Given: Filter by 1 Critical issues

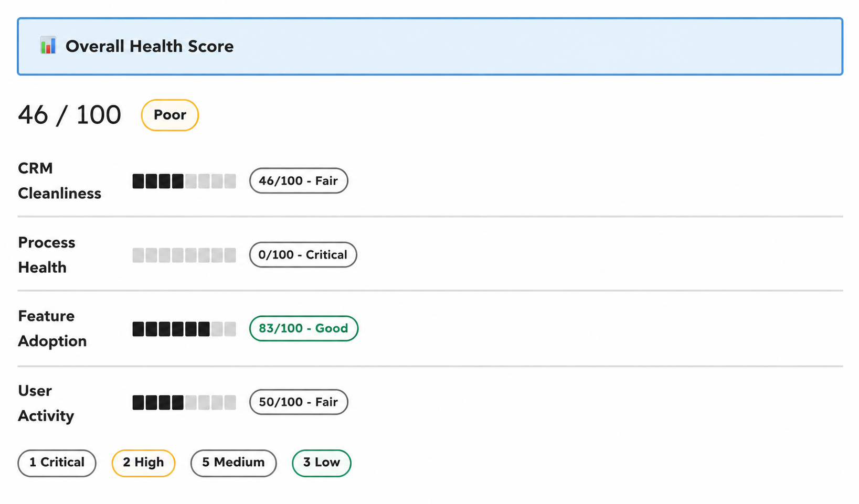Looking at the screenshot, I should tap(57, 463).
